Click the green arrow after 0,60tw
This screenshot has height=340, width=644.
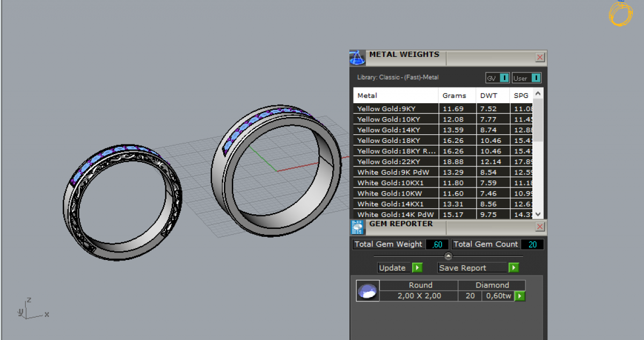pos(519,296)
